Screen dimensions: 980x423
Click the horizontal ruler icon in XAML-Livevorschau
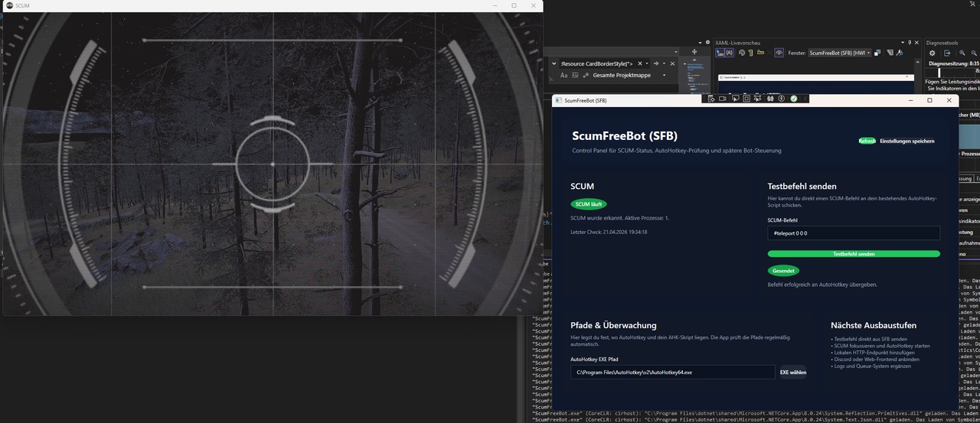pos(760,53)
